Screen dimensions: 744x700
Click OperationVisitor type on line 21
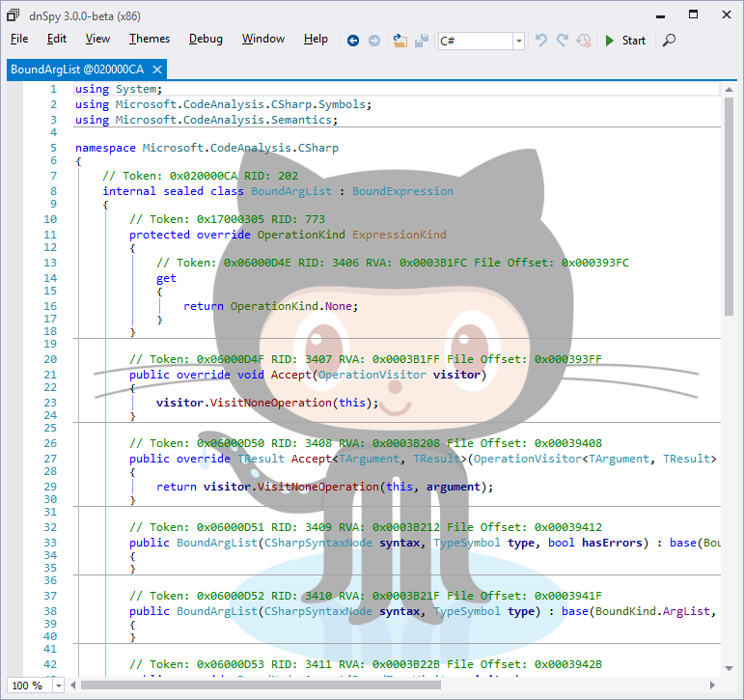click(372, 375)
